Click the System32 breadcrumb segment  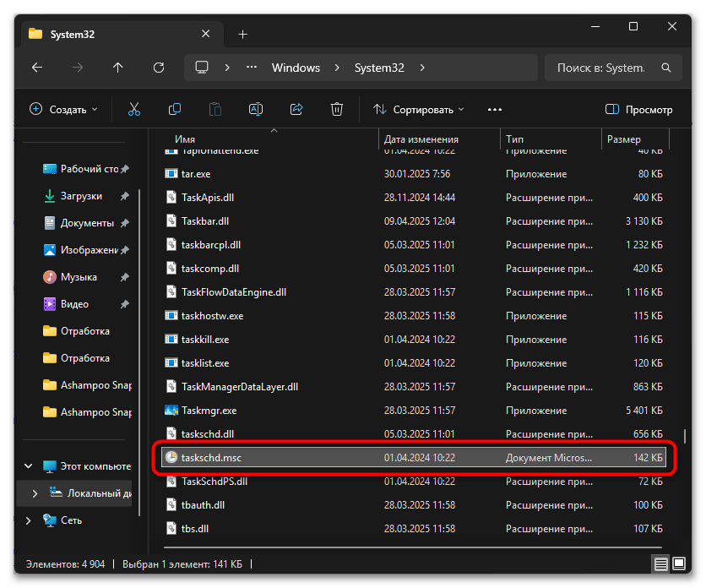pyautogui.click(x=379, y=68)
